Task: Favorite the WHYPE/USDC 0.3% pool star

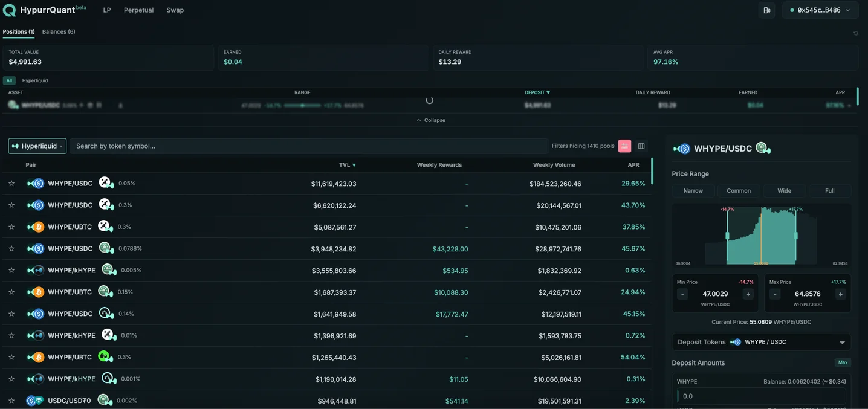Action: (11, 205)
